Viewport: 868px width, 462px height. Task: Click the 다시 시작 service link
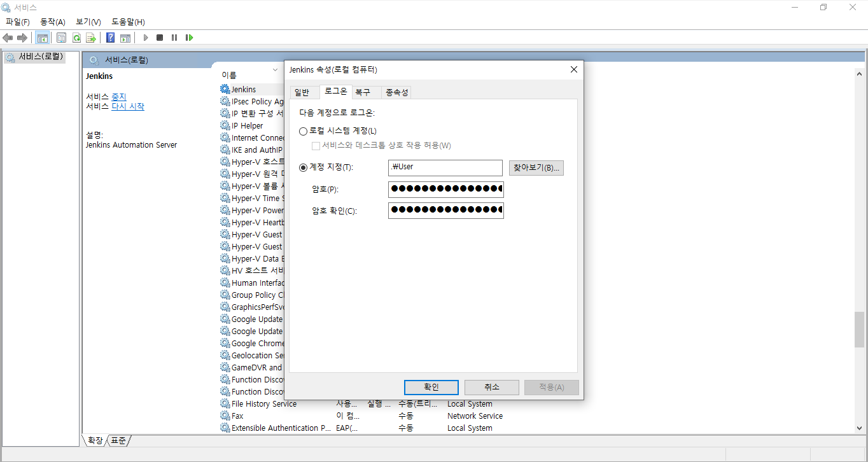coord(128,106)
